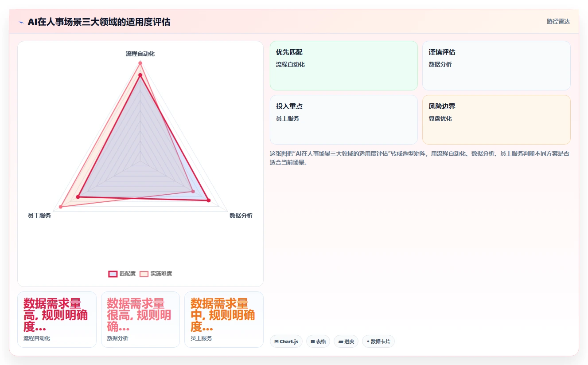The height and width of the screenshot is (365, 588).
Task: Click the AI在人事场景三大领域的适用度评估 title
Action: click(99, 22)
